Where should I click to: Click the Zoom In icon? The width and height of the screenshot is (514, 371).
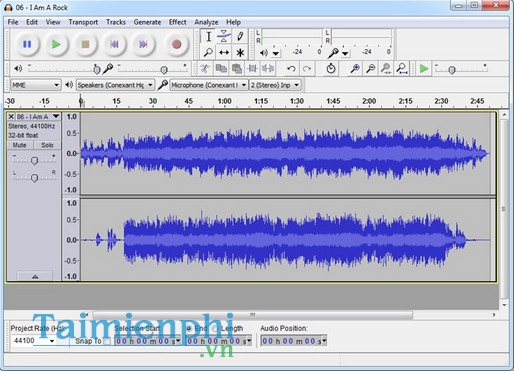[355, 69]
